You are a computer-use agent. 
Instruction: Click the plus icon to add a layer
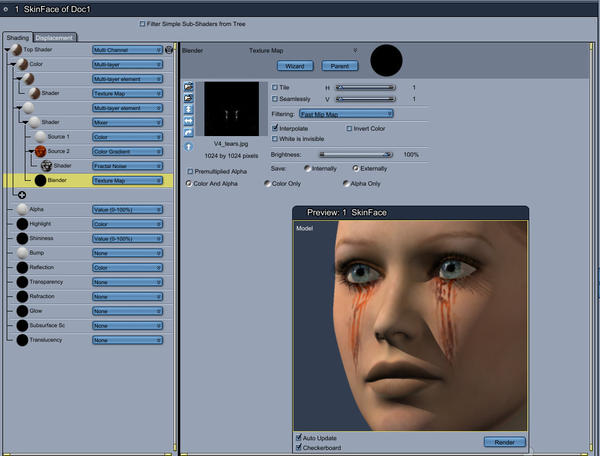[x=22, y=195]
